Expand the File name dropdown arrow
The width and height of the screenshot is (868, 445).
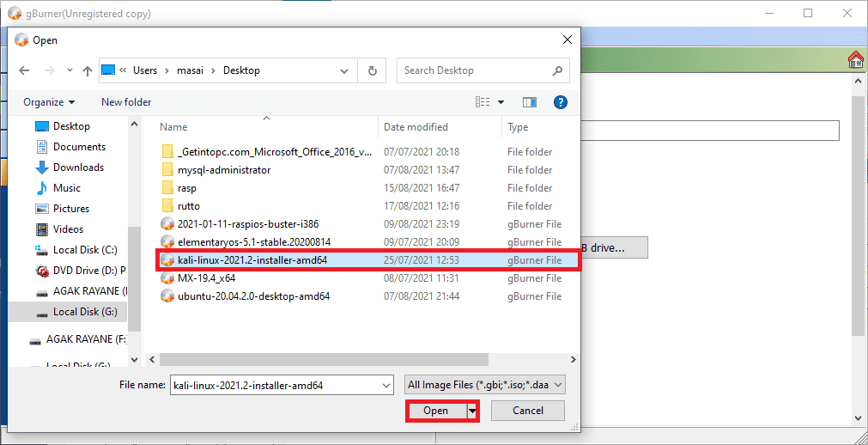pyautogui.click(x=385, y=385)
